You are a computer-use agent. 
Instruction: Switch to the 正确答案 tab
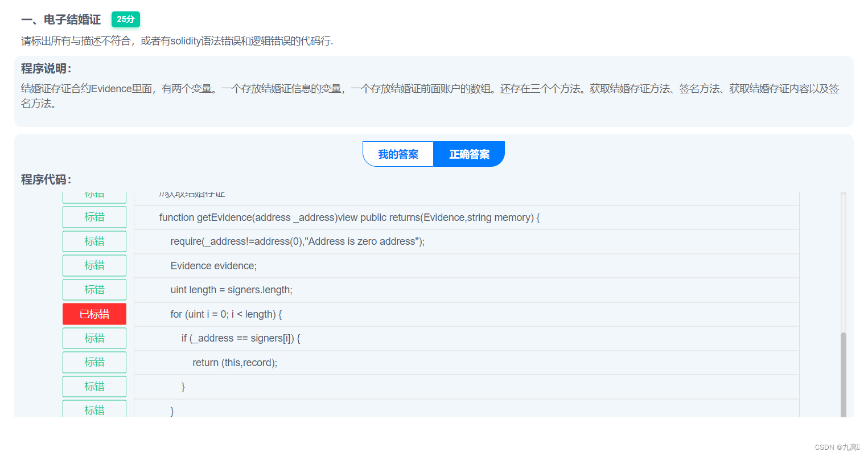click(469, 154)
